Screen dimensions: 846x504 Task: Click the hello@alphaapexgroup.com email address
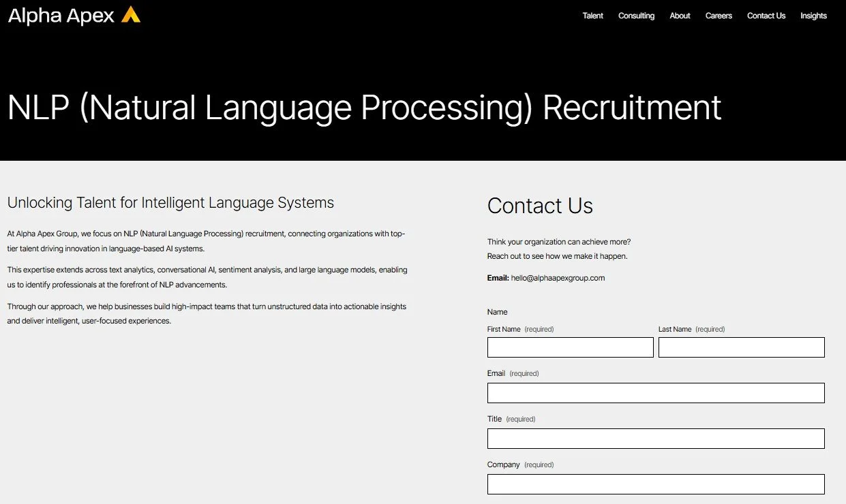pos(558,278)
